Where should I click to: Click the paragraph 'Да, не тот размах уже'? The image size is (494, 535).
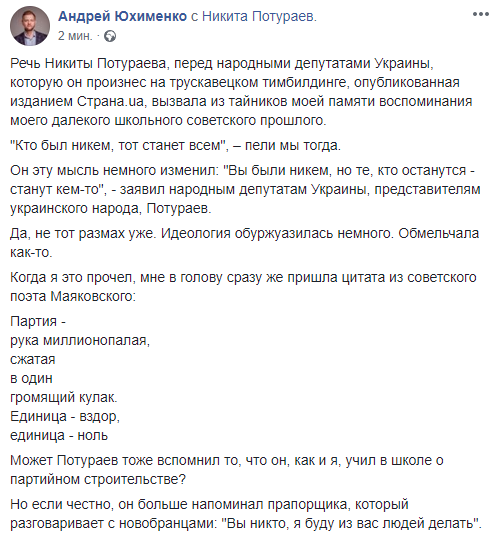click(245, 243)
